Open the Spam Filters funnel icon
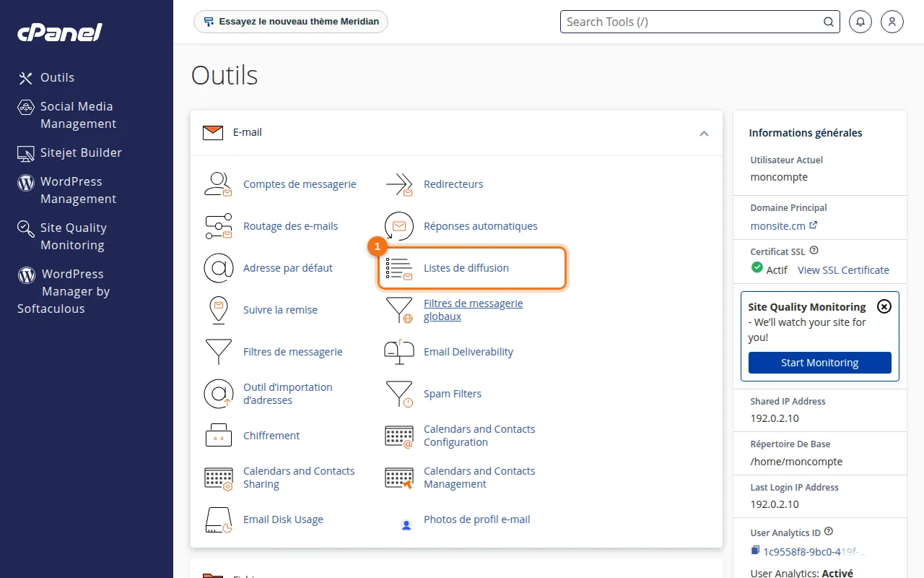 point(398,394)
